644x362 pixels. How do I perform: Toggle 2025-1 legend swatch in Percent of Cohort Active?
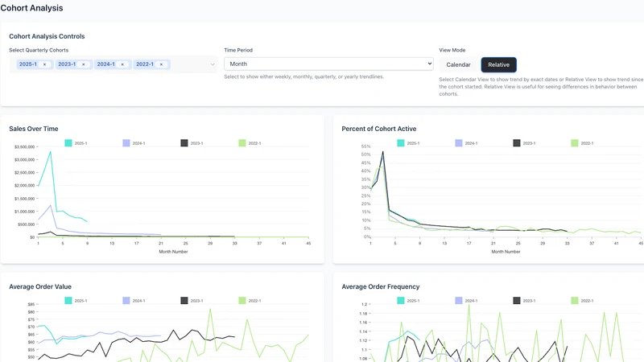coord(401,143)
